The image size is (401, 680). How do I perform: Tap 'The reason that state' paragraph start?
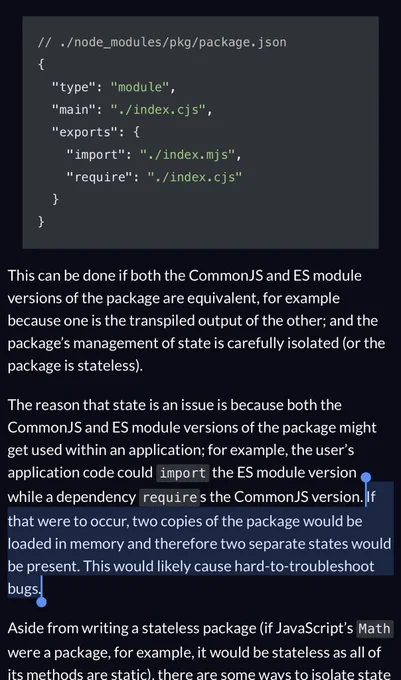click(x=77, y=405)
